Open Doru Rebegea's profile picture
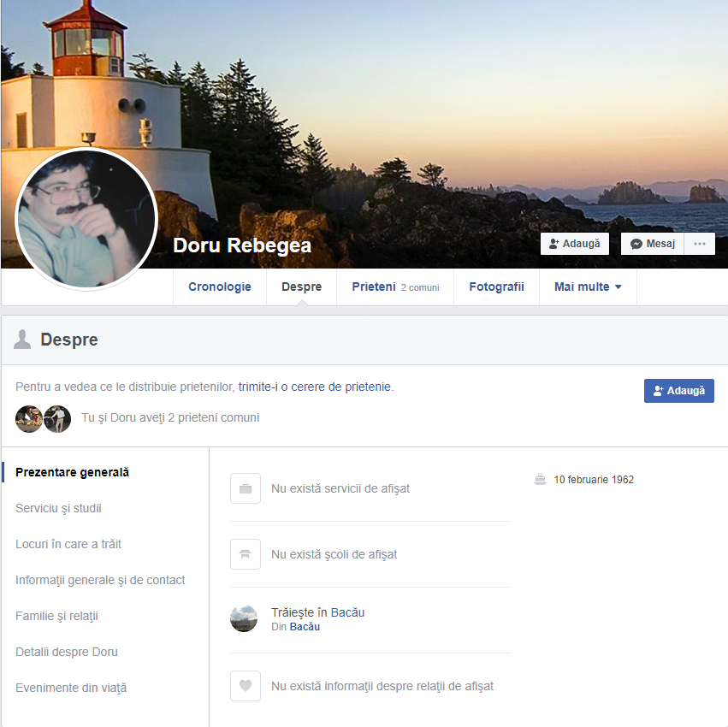 (x=86, y=219)
